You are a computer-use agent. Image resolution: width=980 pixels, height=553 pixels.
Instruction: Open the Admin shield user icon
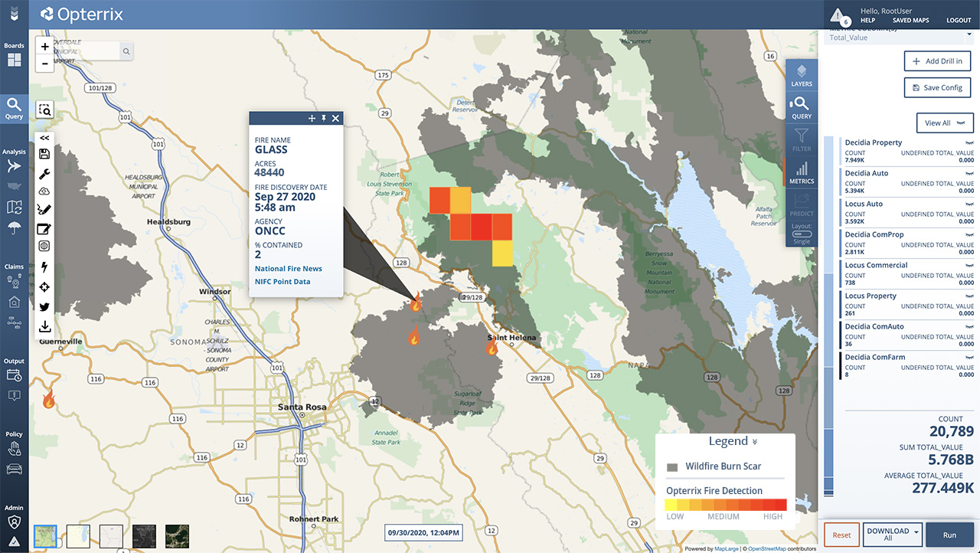pos(14,522)
